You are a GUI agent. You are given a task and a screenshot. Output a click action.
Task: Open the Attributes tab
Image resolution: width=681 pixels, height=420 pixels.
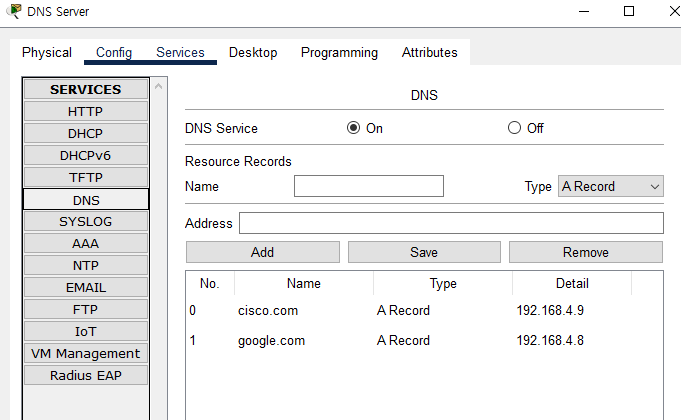429,53
